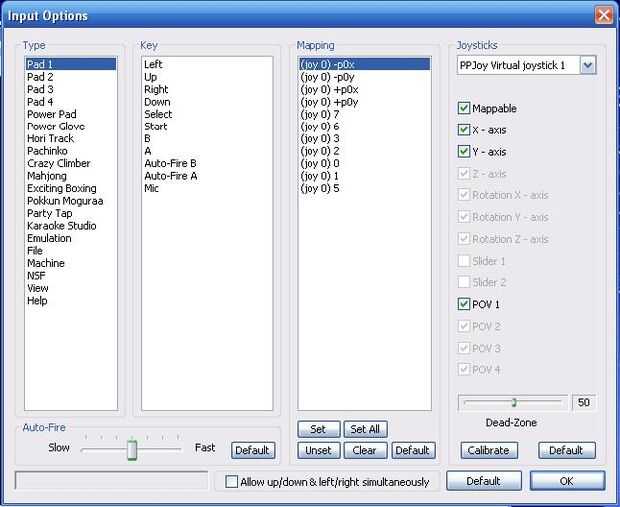Select Power Pad in Type list
The image size is (620, 507).
tap(71, 114)
